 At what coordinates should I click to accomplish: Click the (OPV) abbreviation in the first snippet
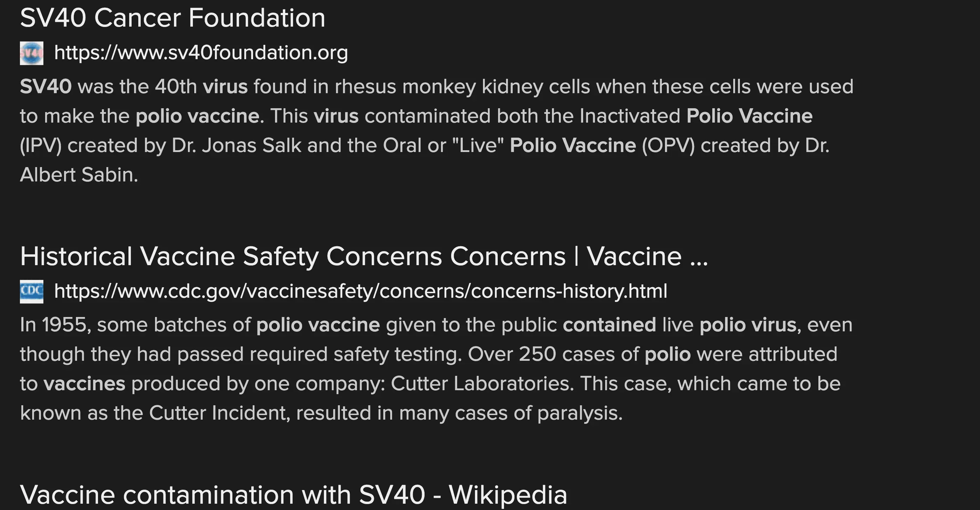point(668,145)
